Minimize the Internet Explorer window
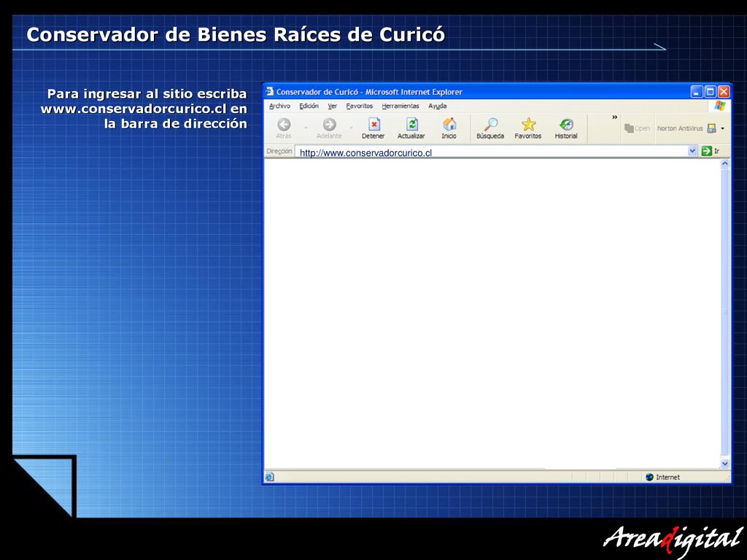The image size is (747, 560). 697,91
